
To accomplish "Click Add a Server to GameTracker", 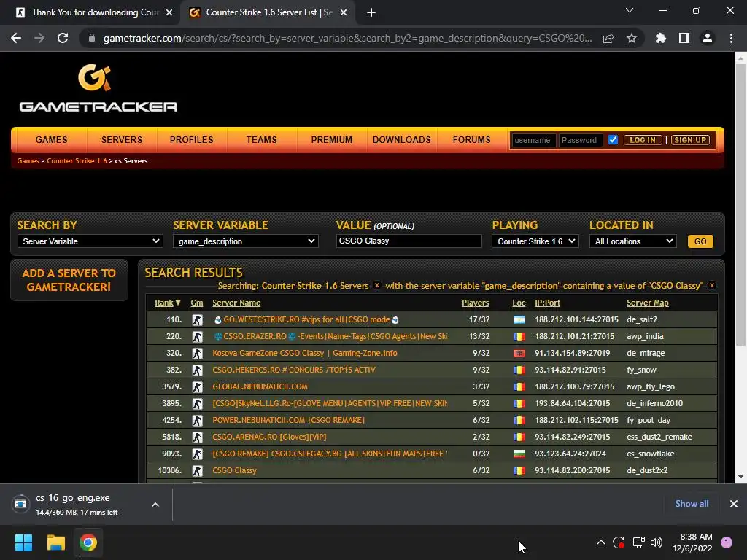I will [x=69, y=280].
